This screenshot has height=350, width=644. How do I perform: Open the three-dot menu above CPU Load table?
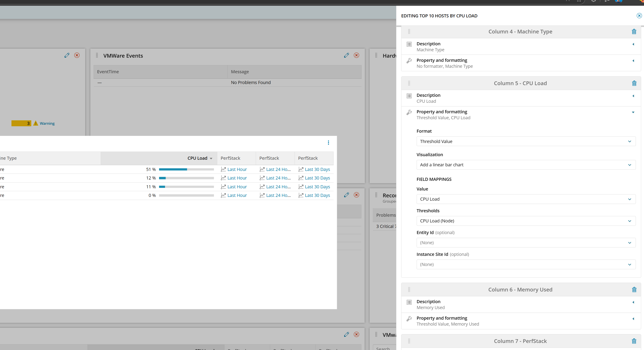click(328, 143)
